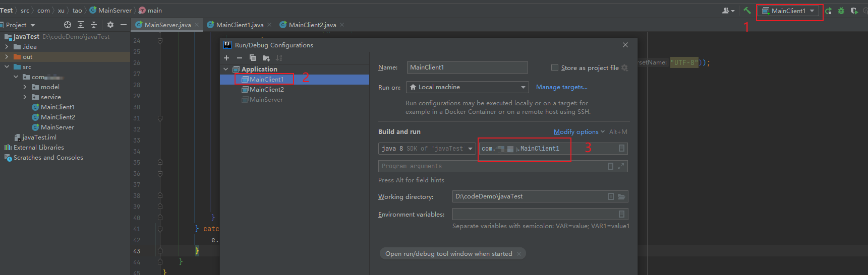Open the MainClient1 run configuration dropdown in toolbar
Image resolution: width=868 pixels, height=275 pixels.
coord(788,11)
